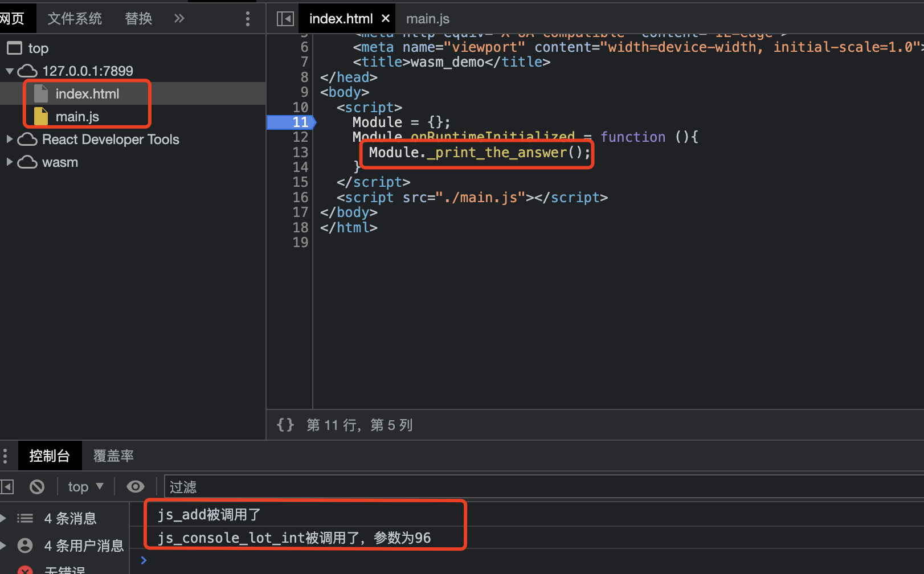Click the index.html file icon
The width and height of the screenshot is (924, 574).
(41, 93)
